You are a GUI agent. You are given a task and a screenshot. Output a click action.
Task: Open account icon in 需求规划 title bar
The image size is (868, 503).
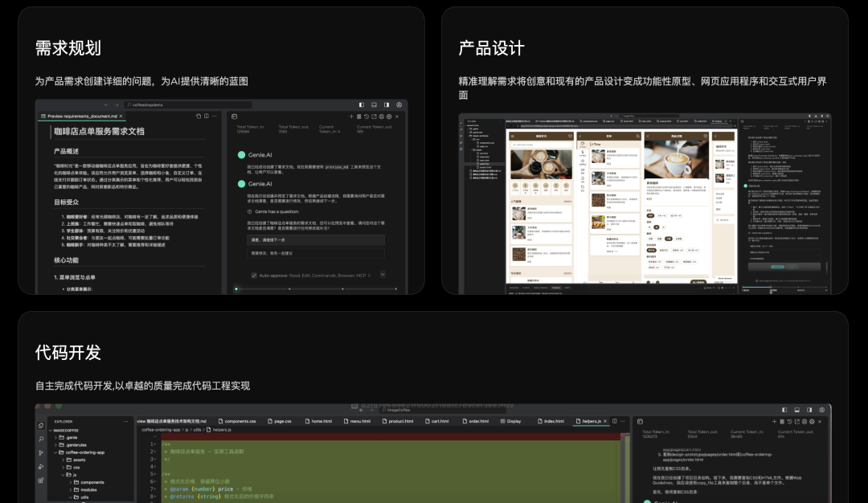(399, 104)
